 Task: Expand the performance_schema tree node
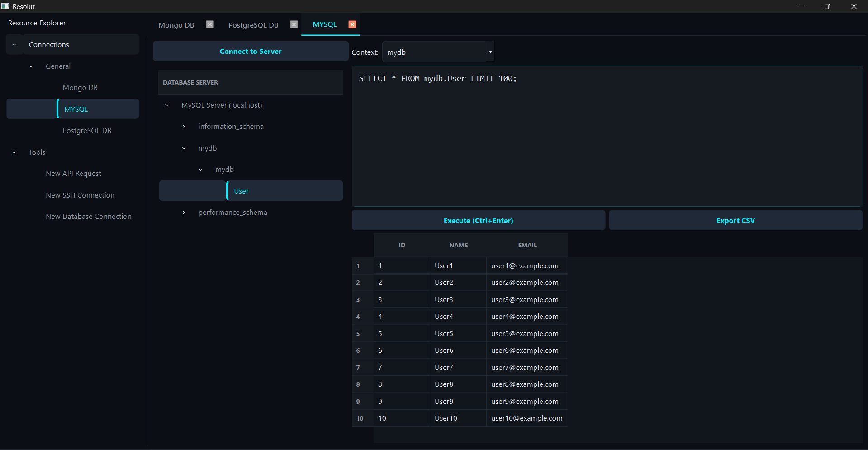184,212
